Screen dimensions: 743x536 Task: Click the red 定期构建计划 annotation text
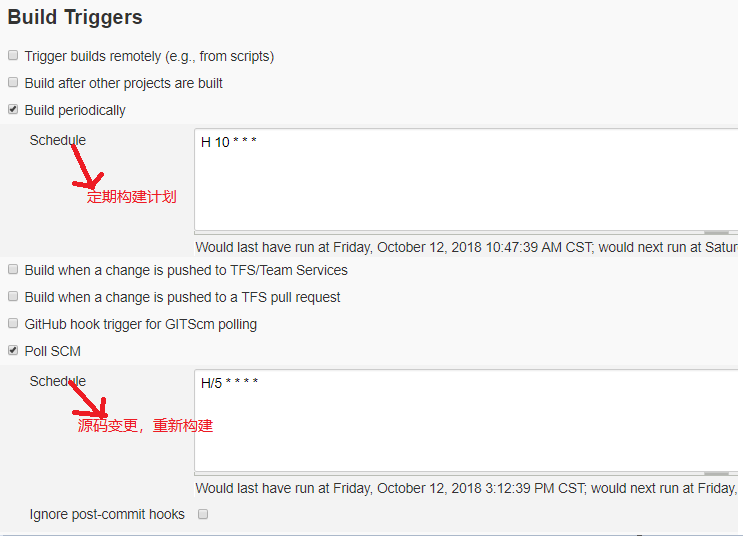click(x=132, y=197)
